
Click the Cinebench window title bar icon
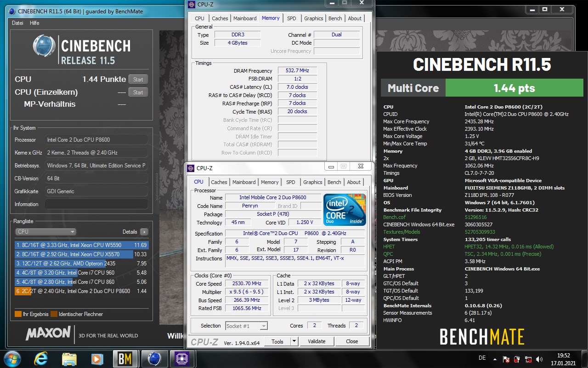tap(11, 11)
